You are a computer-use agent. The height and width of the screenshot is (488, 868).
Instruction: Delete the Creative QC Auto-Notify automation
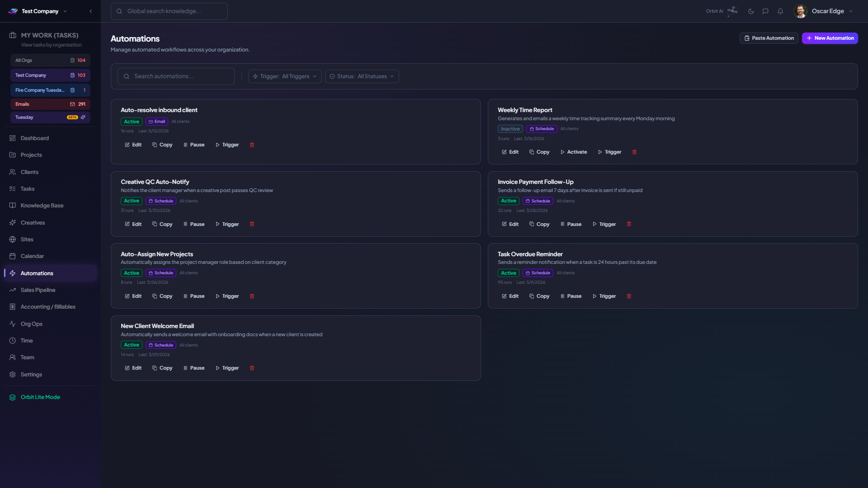coord(252,224)
